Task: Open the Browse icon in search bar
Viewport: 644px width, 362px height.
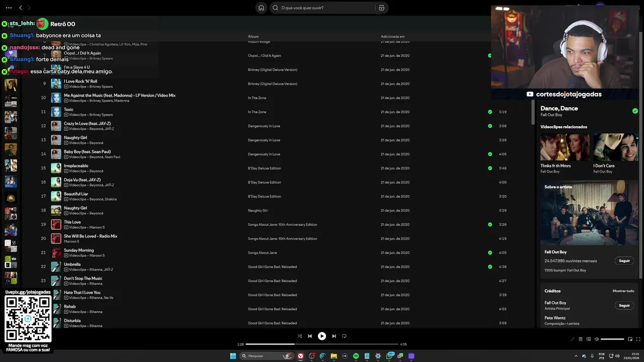Action: pos(381,8)
